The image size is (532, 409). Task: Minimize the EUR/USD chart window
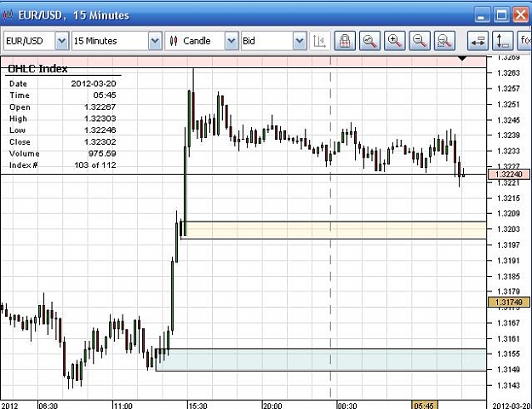point(481,15)
